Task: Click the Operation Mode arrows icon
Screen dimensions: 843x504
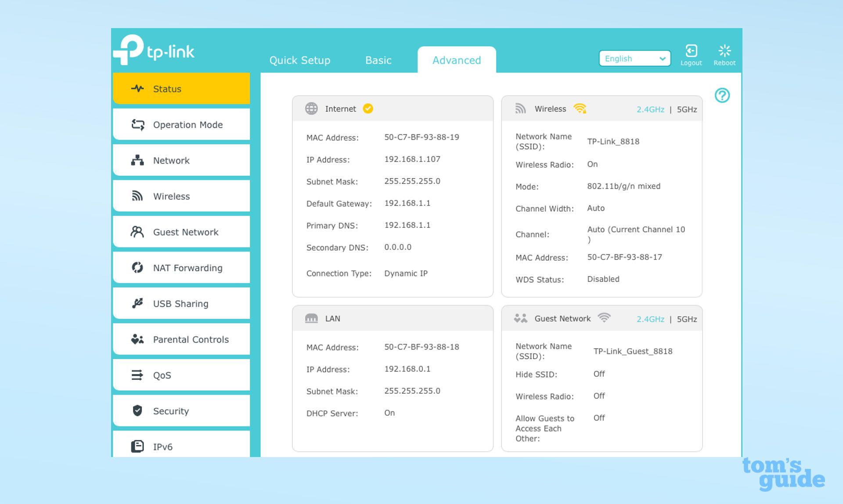Action: pos(138,125)
